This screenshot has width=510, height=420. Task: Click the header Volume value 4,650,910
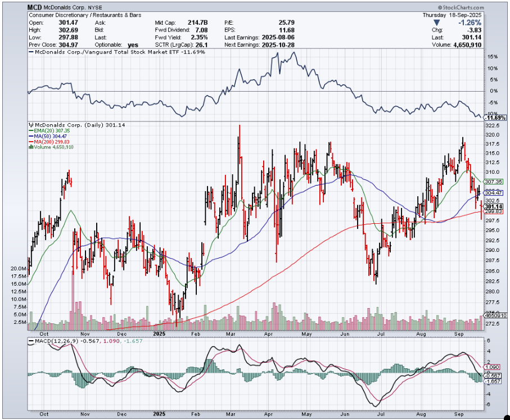click(x=467, y=45)
